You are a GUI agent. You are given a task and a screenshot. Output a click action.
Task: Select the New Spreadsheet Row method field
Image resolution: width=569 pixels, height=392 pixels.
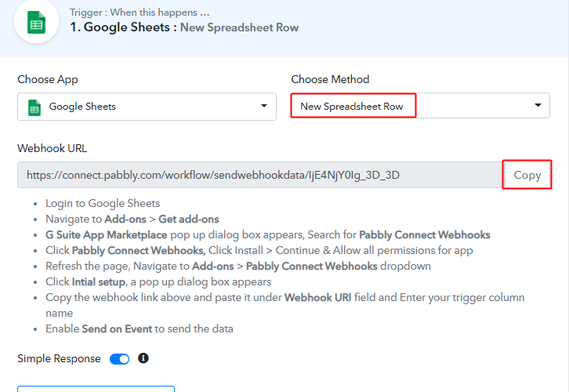[420, 106]
